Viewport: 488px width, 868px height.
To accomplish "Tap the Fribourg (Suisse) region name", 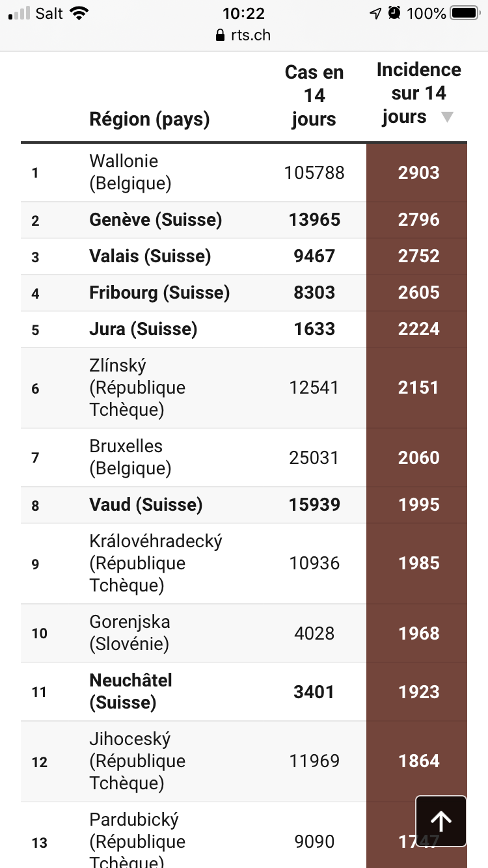I will click(x=159, y=293).
